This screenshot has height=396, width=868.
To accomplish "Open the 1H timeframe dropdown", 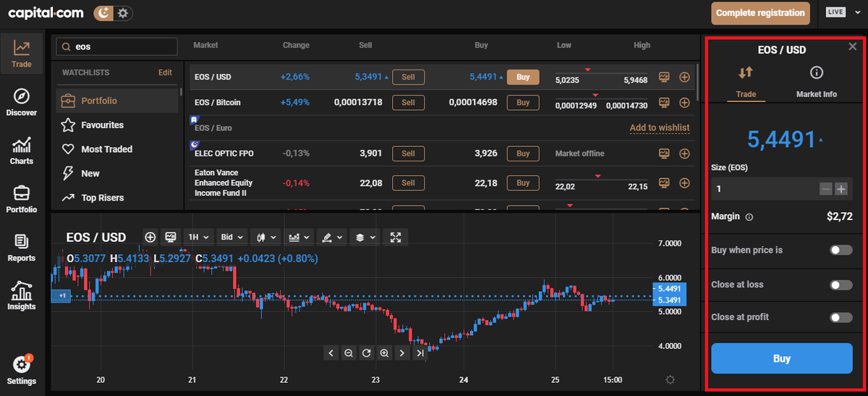I will point(199,237).
